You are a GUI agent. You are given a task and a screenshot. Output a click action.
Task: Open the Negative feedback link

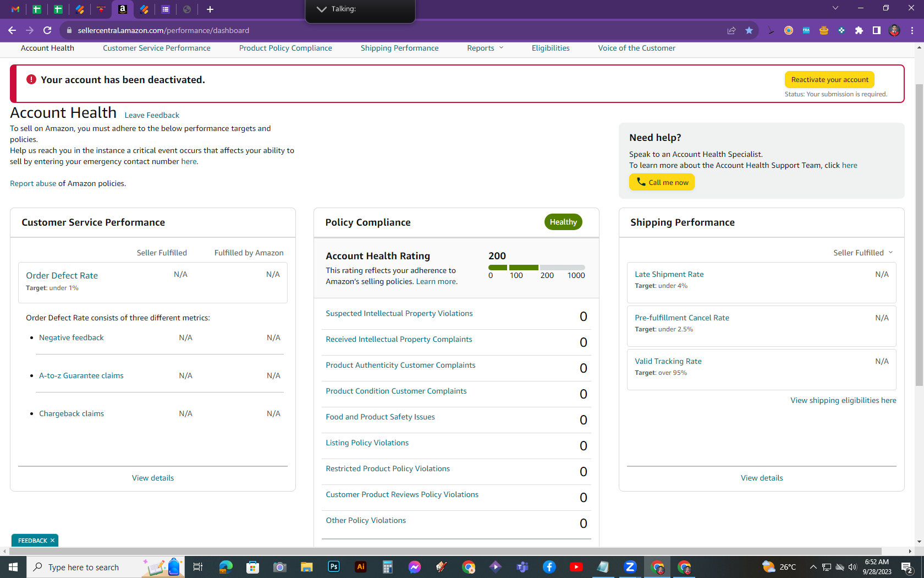point(71,337)
